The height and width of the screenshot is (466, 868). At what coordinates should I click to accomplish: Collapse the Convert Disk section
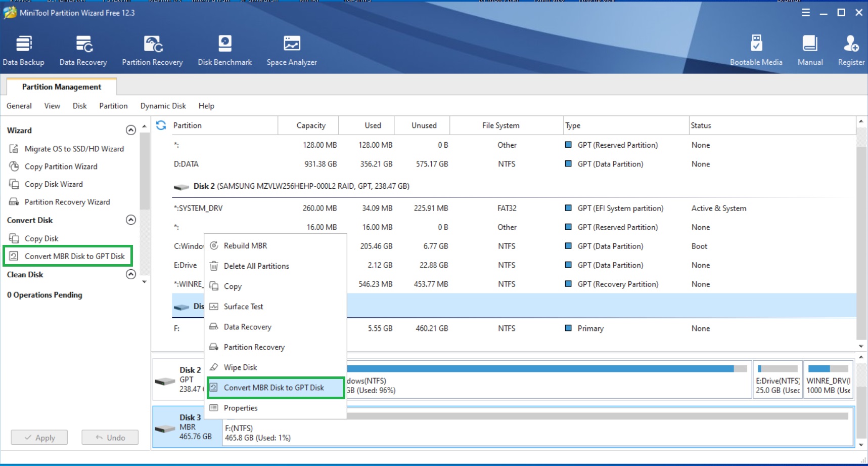point(131,220)
